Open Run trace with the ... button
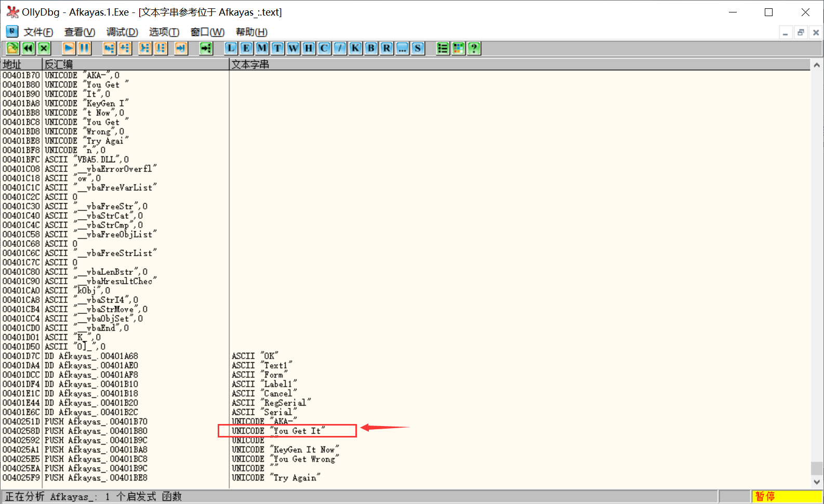 pyautogui.click(x=402, y=48)
